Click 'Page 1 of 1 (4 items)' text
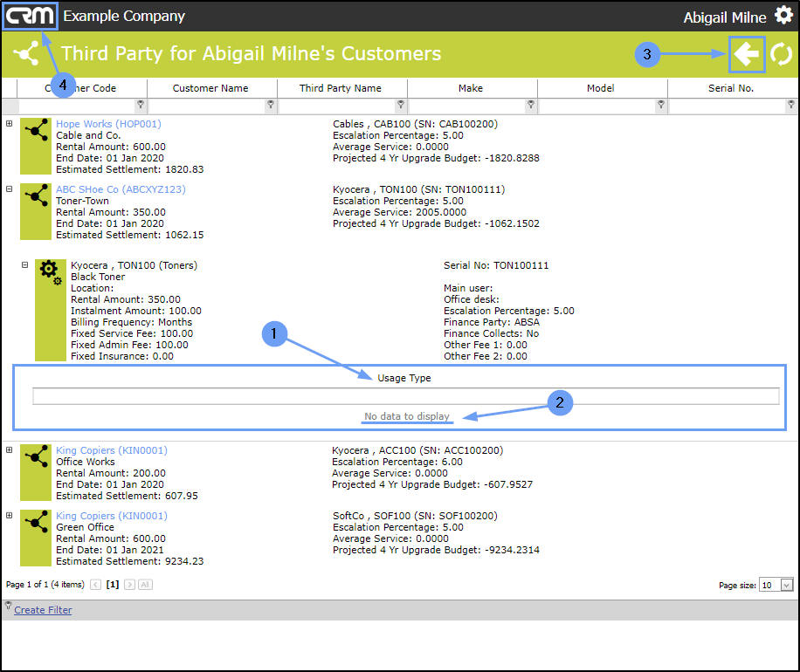Viewport: 800px width, 672px height. click(45, 585)
